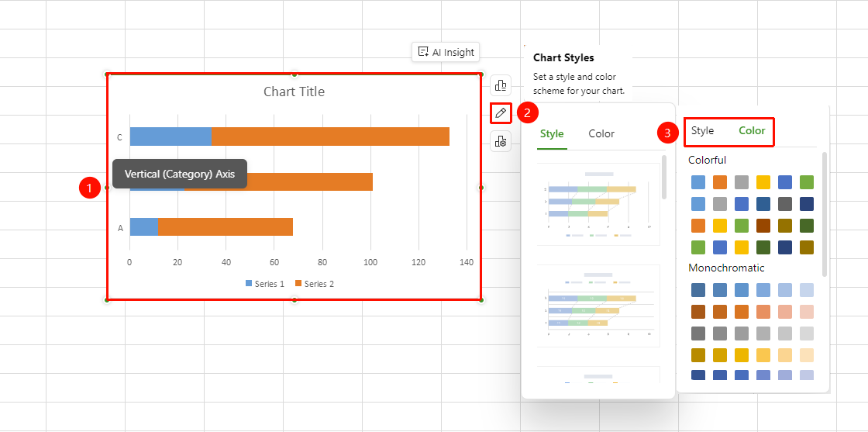Viewport: 868px width, 432px height.
Task: Choose the Colorful palette starting orange, yellow, green
Action: pyautogui.click(x=753, y=226)
